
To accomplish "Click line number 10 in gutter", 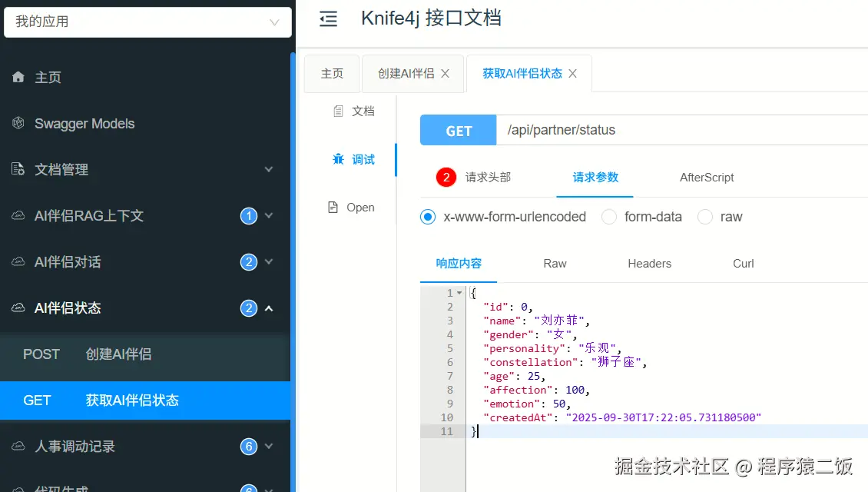I will 447,417.
